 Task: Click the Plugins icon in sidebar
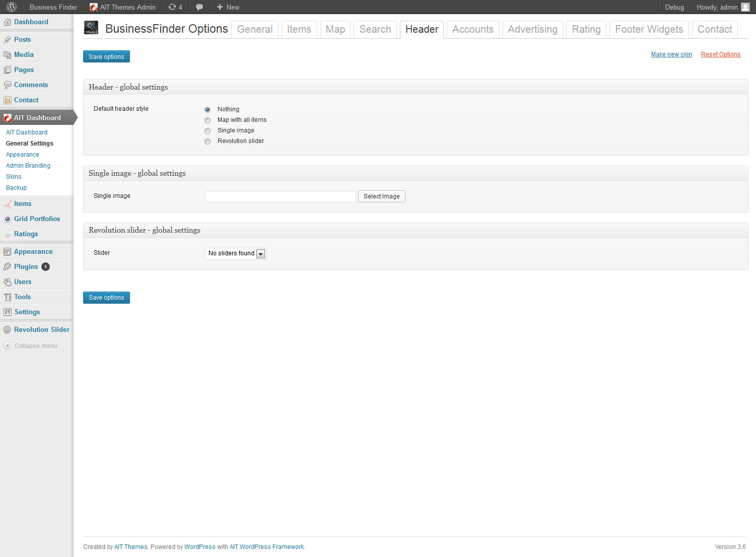[x=7, y=266]
